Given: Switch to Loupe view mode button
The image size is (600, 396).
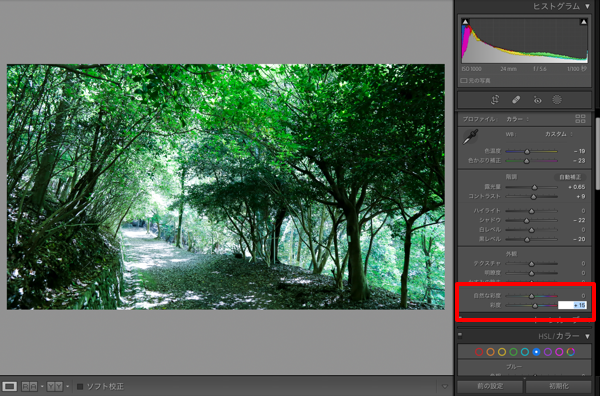Looking at the screenshot, I should (x=10, y=386).
